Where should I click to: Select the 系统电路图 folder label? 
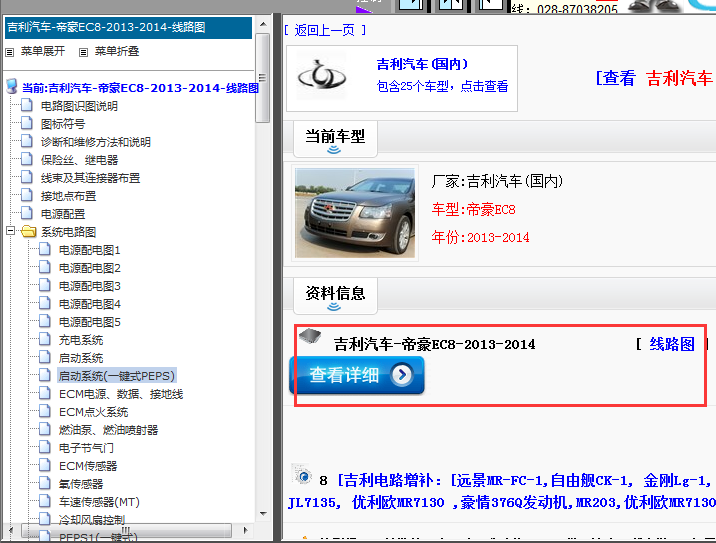tap(68, 232)
